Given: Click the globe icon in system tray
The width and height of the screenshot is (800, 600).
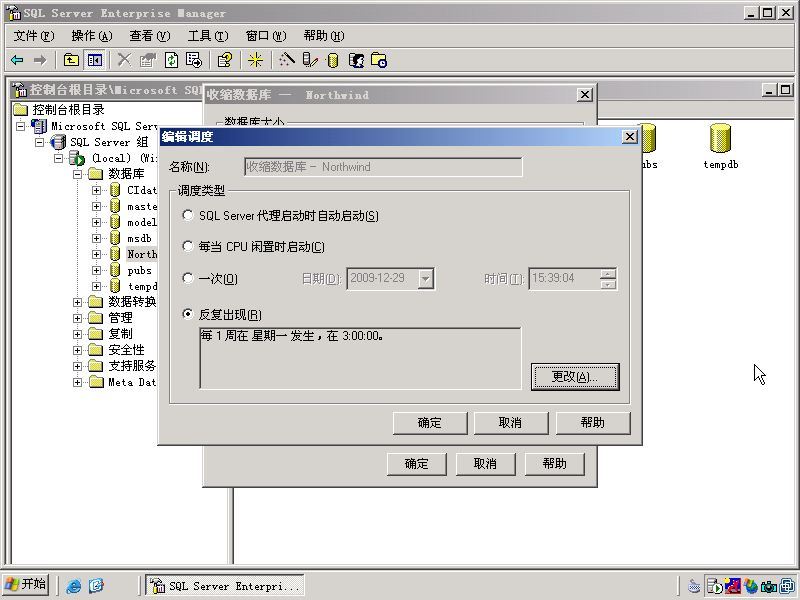Looking at the screenshot, I should pos(751,586).
